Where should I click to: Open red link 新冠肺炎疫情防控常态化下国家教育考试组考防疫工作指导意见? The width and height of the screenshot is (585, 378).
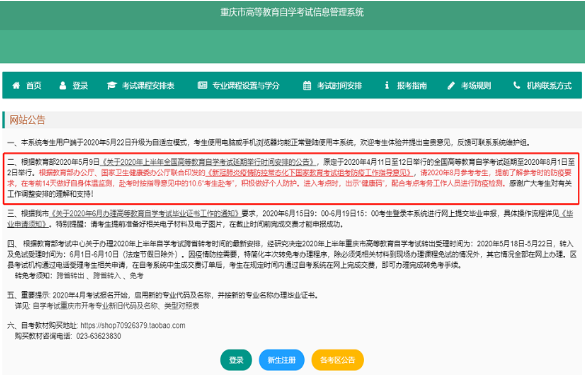(310, 173)
